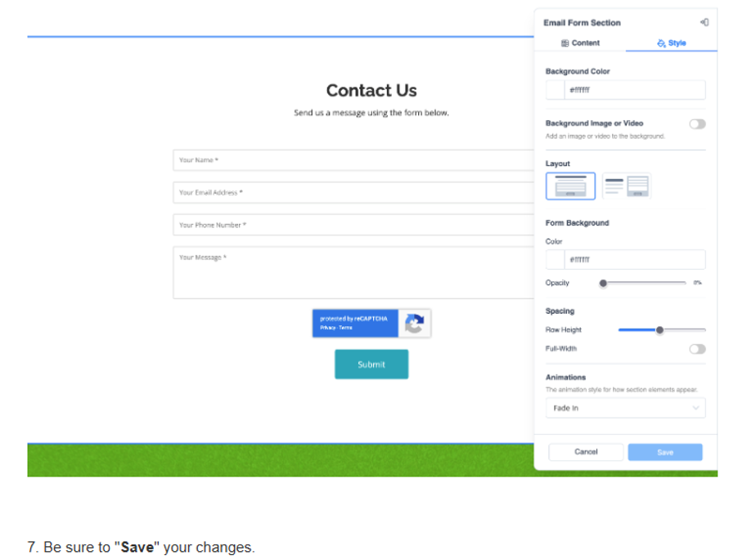
Task: Toggle the Background Image or Video switch
Action: [697, 124]
